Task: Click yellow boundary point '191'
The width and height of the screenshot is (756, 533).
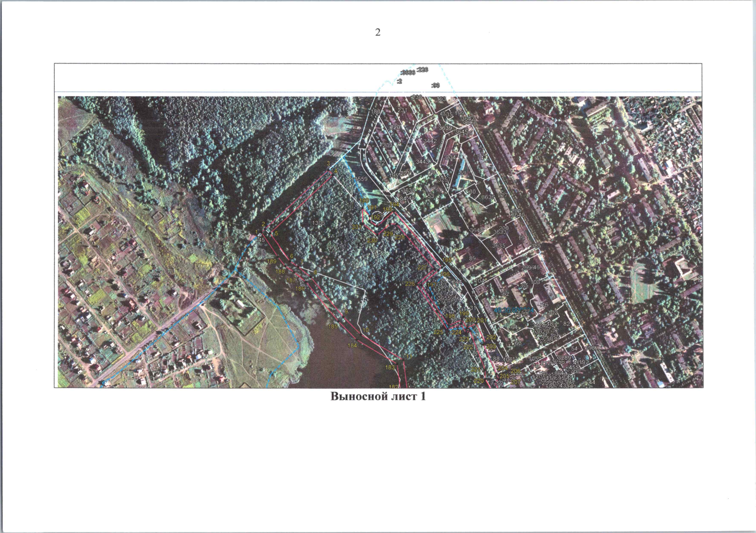Action: [372, 207]
